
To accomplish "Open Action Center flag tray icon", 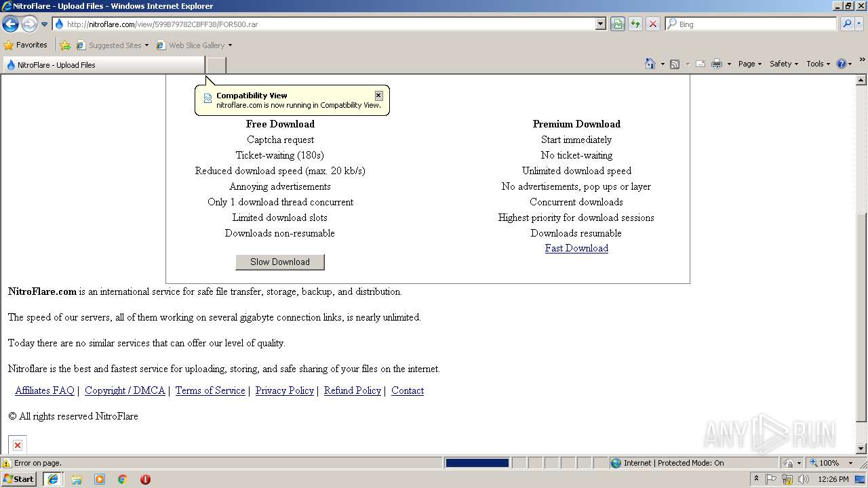I will tap(771, 479).
